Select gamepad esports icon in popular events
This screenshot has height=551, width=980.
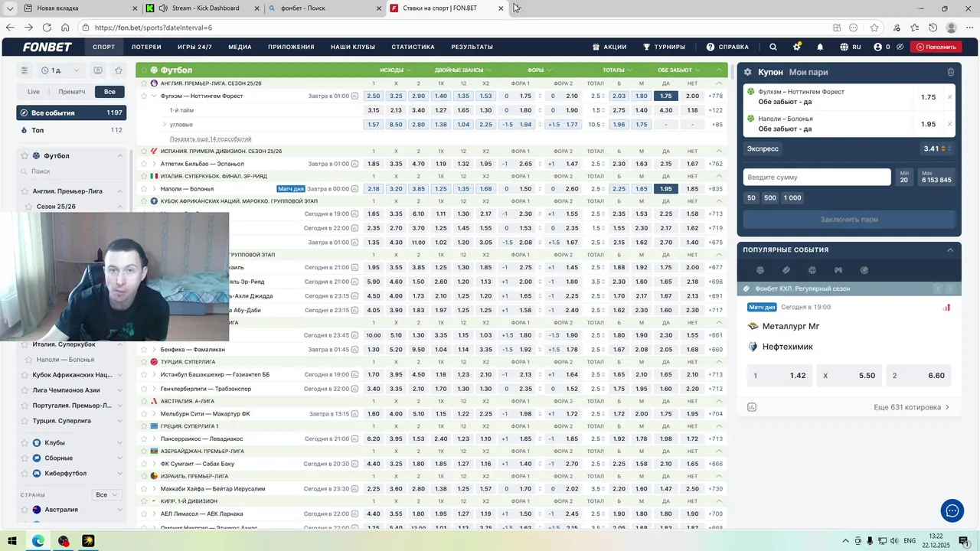(838, 270)
